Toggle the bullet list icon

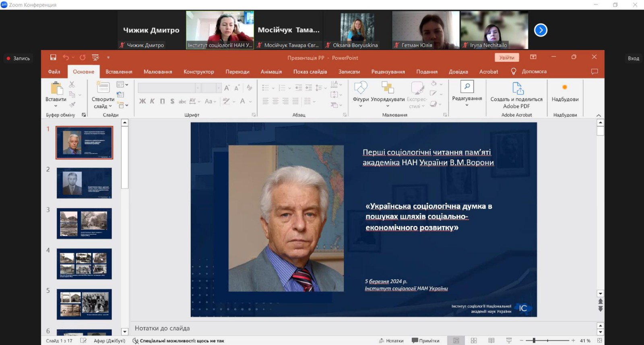click(266, 88)
